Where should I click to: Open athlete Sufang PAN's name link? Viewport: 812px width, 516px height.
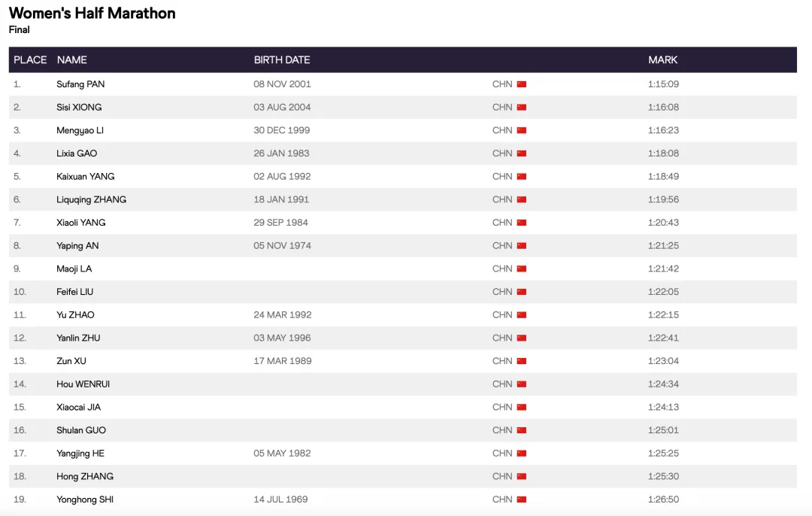click(80, 84)
